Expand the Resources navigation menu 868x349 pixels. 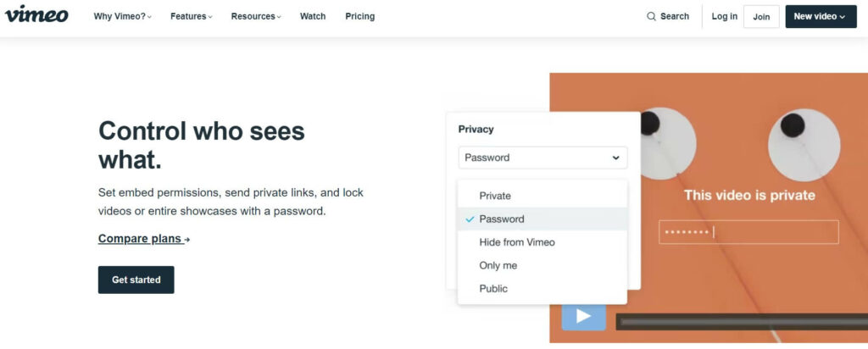[256, 16]
